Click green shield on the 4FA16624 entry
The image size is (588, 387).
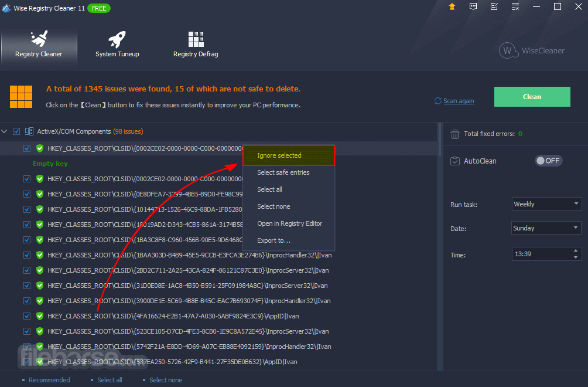click(x=40, y=316)
